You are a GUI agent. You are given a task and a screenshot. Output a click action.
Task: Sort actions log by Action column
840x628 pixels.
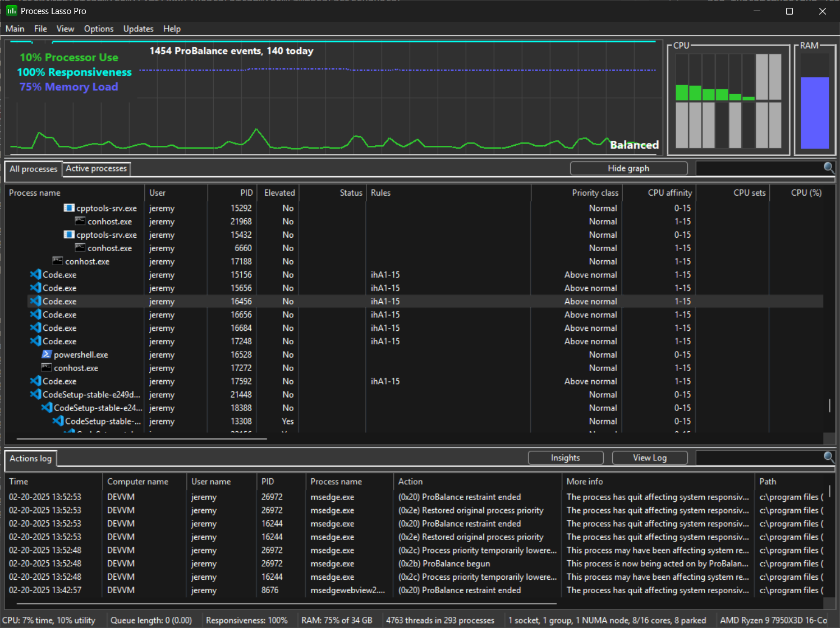(478, 481)
